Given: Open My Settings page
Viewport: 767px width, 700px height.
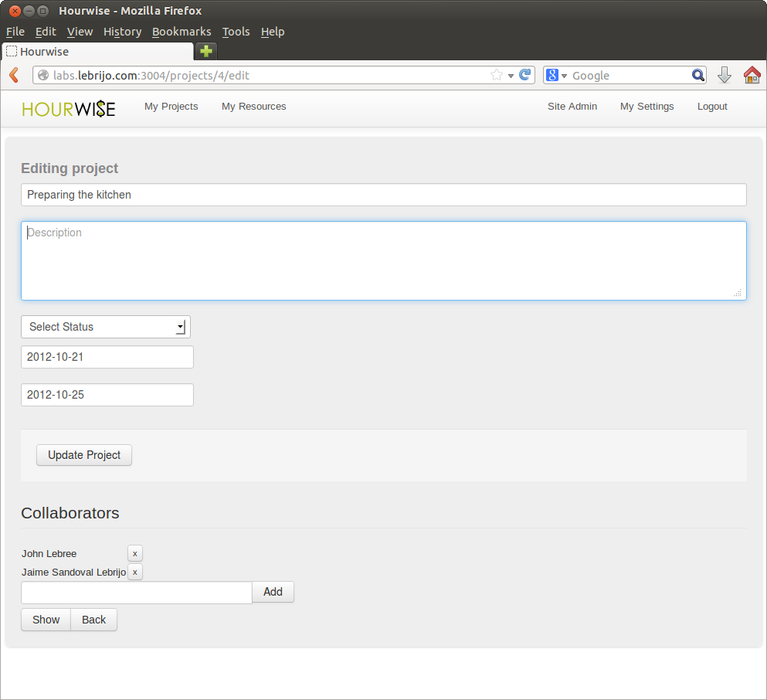Looking at the screenshot, I should coord(647,106).
